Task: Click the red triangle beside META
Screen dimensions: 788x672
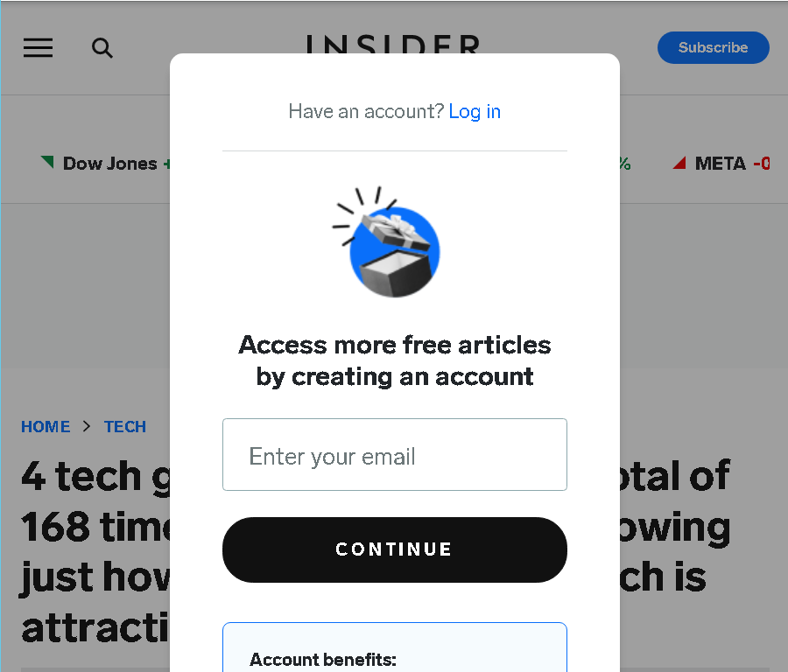Action: (x=679, y=162)
